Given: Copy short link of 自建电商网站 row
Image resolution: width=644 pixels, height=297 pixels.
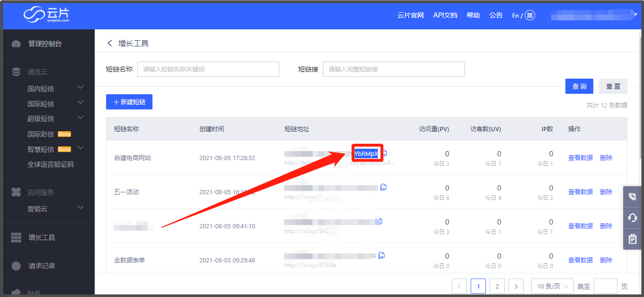Looking at the screenshot, I should tap(385, 153).
